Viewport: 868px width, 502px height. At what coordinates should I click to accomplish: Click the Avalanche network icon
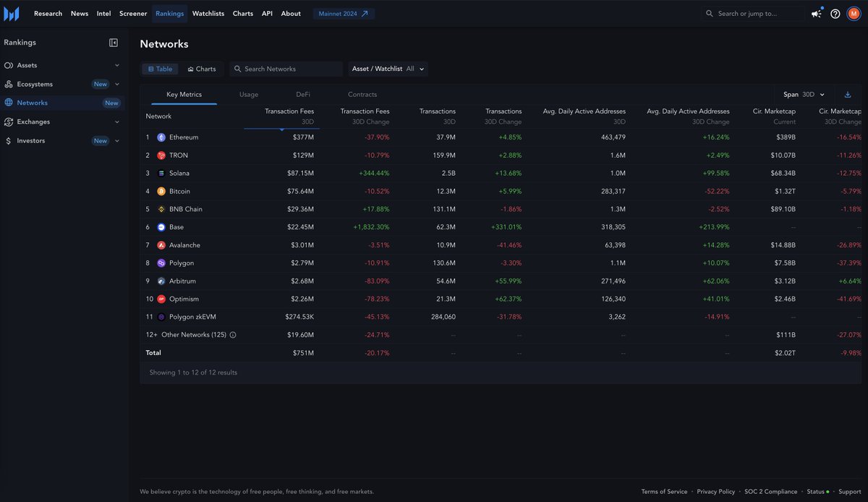tap(161, 245)
